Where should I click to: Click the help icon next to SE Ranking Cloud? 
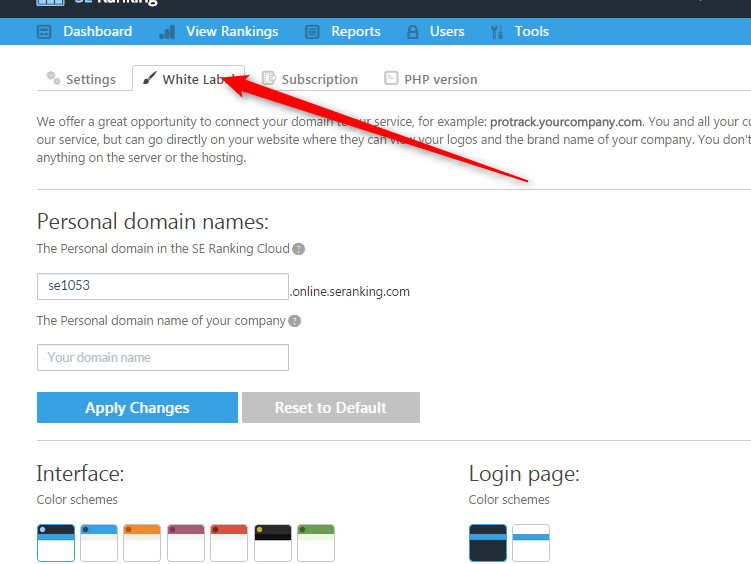298,249
